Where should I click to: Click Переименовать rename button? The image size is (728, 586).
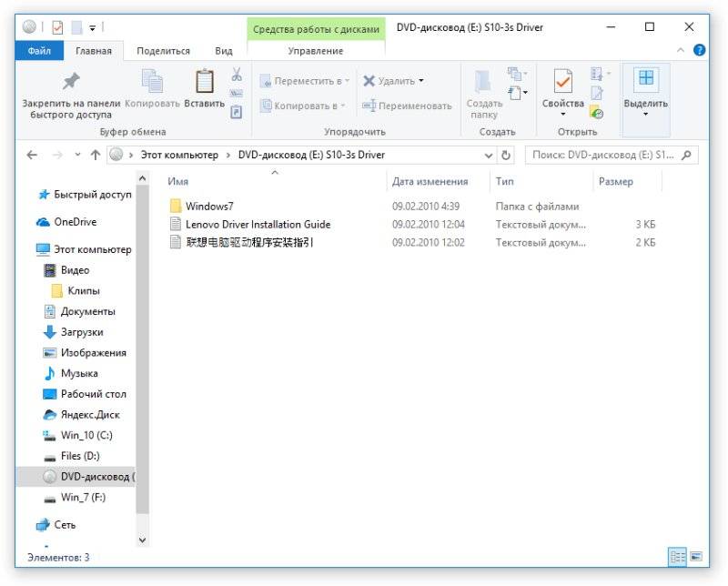[x=407, y=106]
